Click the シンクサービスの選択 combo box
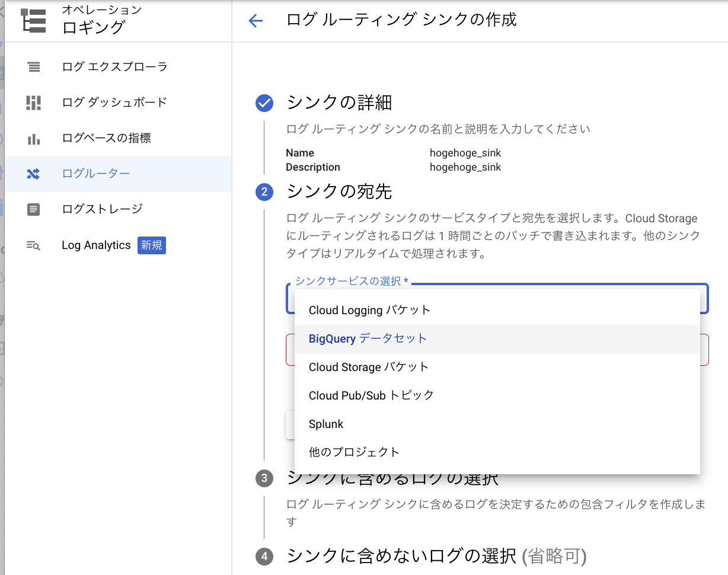Screen dimensions: 728x575 click(x=497, y=298)
